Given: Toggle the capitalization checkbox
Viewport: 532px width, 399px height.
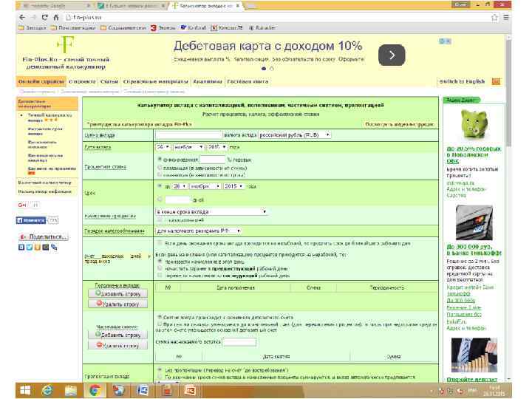Looking at the screenshot, I should [x=160, y=220].
